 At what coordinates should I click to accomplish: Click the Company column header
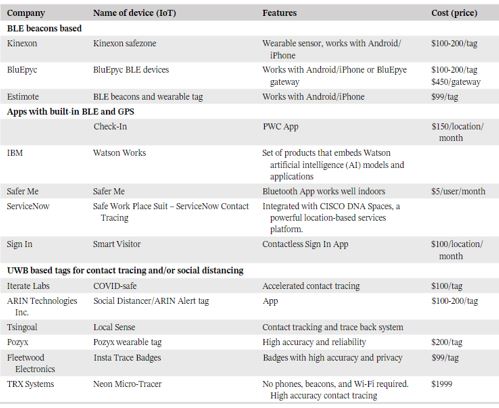(26, 13)
